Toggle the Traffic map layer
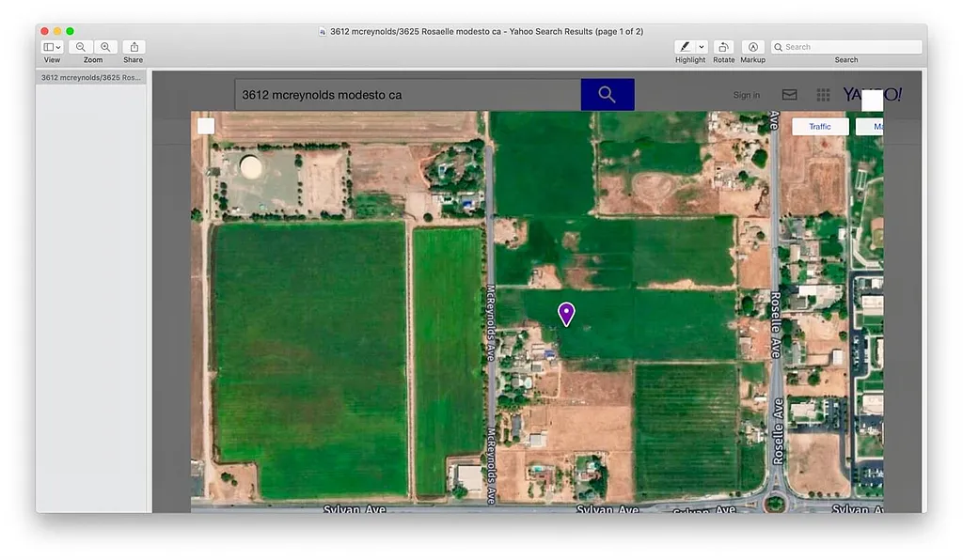The image size is (963, 560). pos(820,126)
